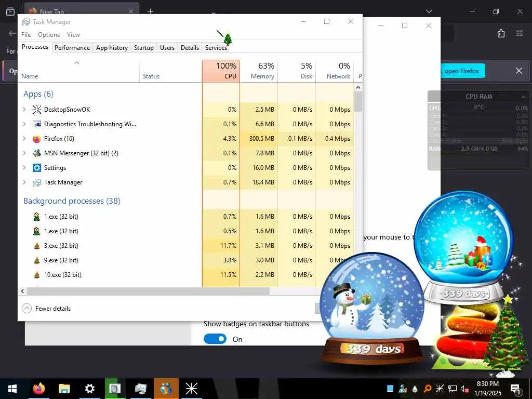Open the View menu in Task Manager
The image size is (532, 399).
pyautogui.click(x=73, y=35)
